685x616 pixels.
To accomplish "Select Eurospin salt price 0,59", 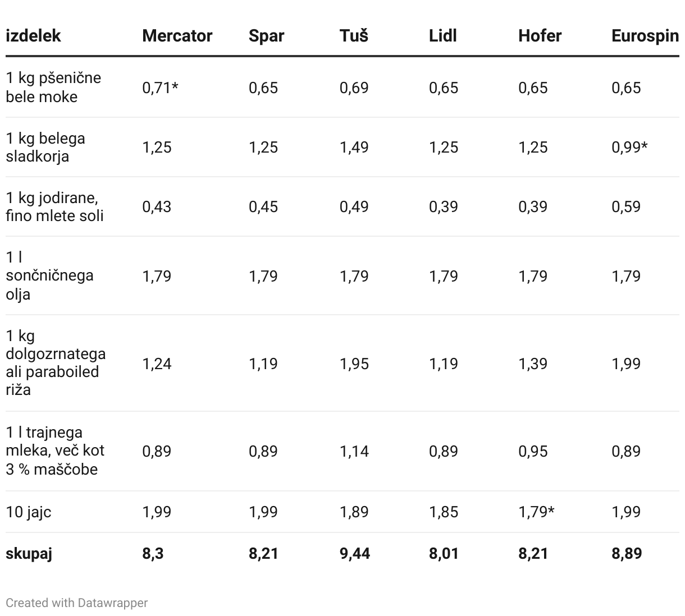I will click(626, 206).
